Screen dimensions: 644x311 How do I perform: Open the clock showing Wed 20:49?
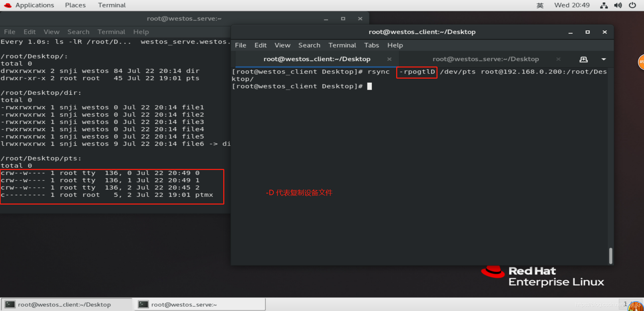[x=572, y=5]
